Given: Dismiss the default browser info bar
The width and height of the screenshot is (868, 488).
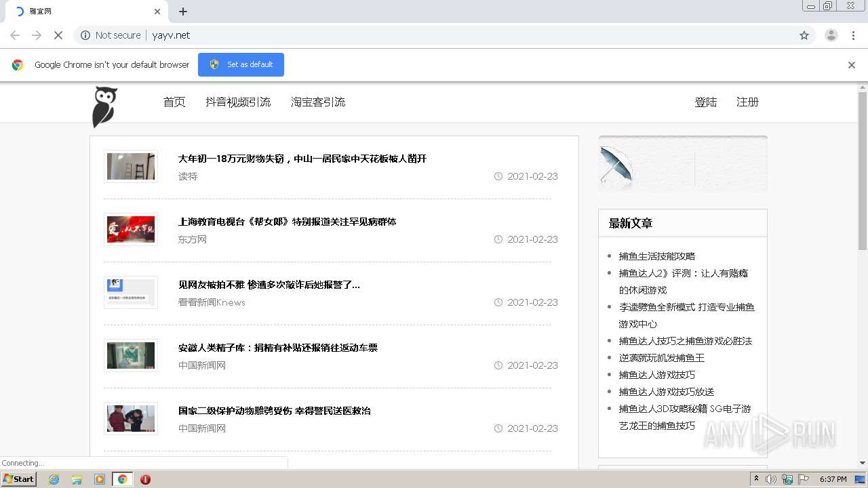Looking at the screenshot, I should [x=852, y=65].
